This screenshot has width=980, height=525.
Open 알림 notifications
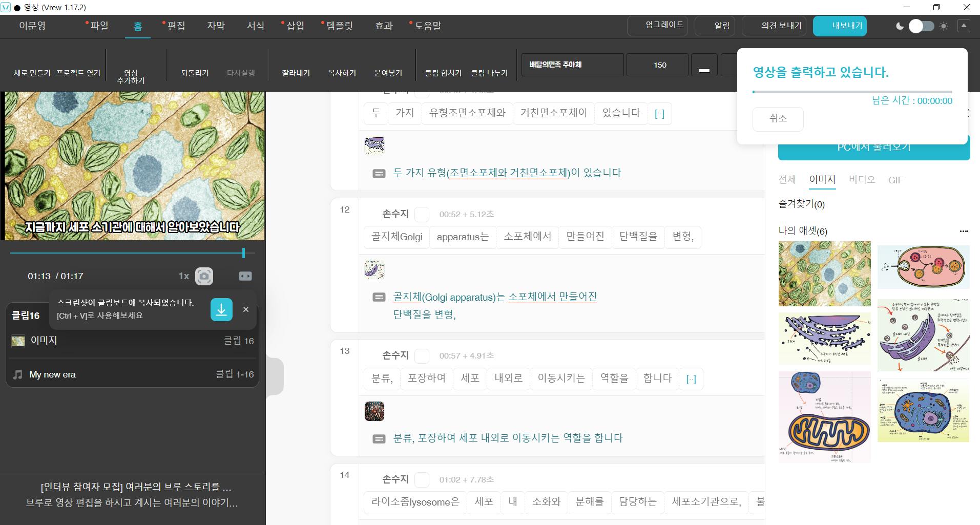(715, 26)
